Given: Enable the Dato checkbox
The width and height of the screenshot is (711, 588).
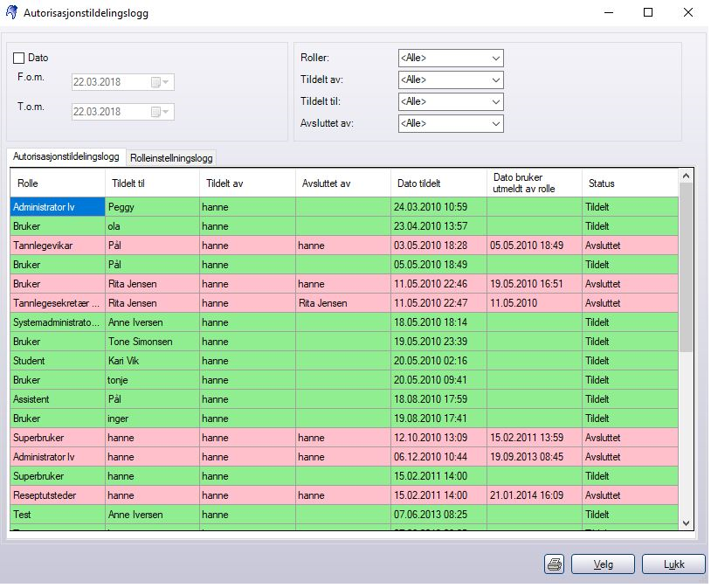Looking at the screenshot, I should [18, 58].
